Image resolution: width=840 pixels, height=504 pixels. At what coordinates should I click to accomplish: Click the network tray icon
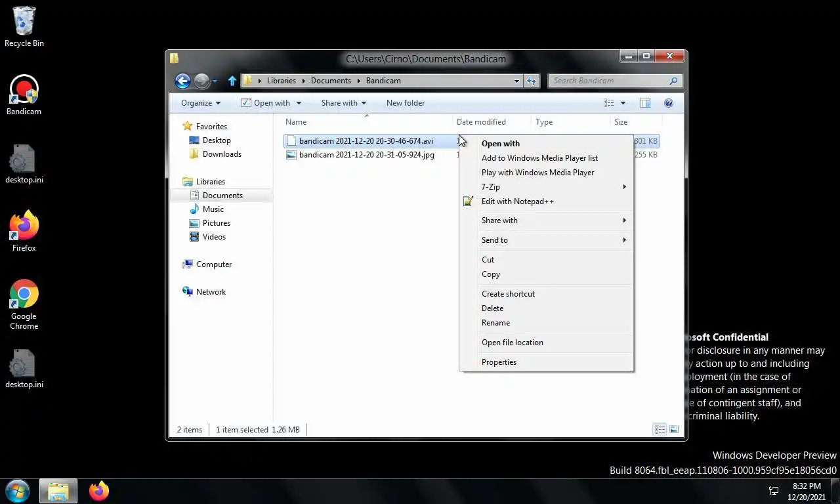[x=774, y=491]
